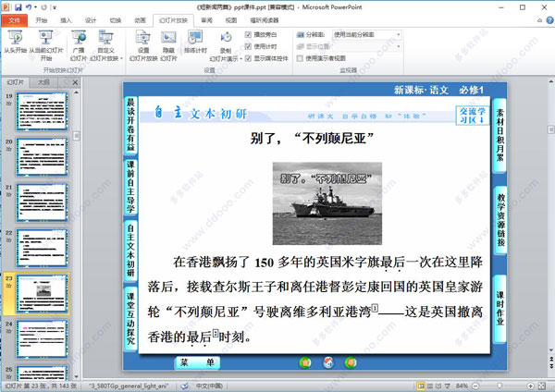This screenshot has height=392, width=555.
Task: Customize Quick Access Toolbar dropdown
Action: [55, 7]
